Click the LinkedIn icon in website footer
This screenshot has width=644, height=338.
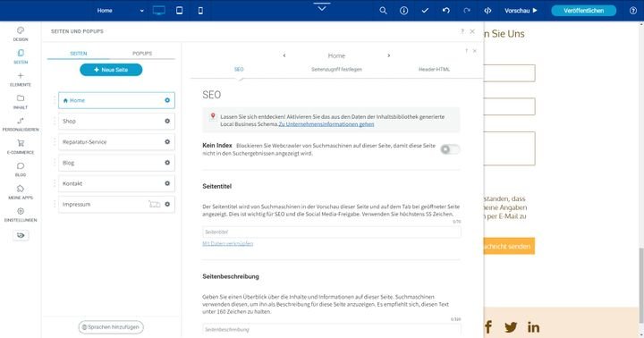(x=533, y=327)
